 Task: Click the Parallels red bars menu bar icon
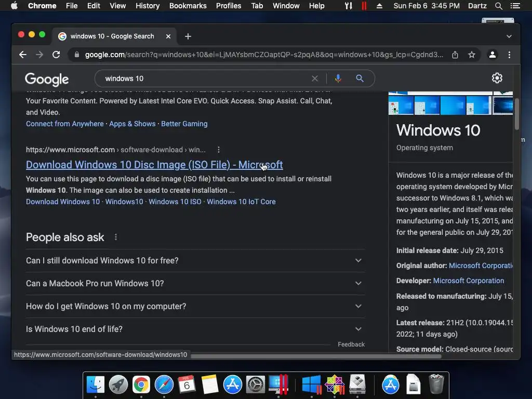[364, 6]
